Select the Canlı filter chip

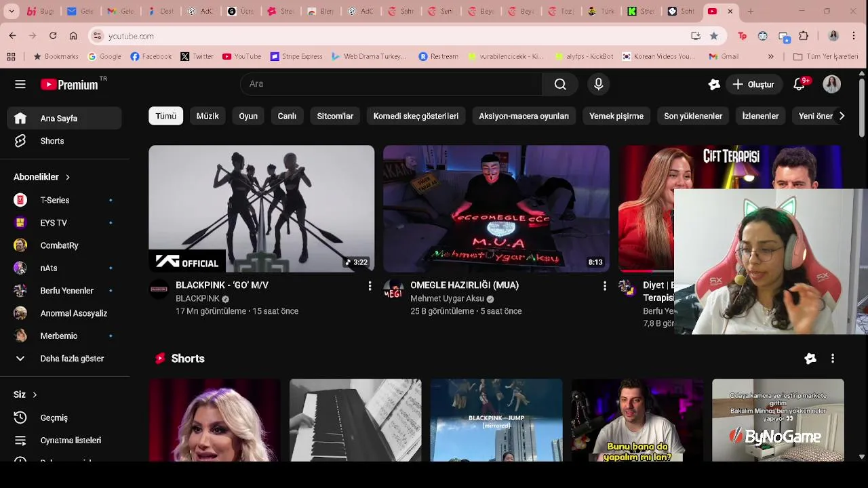(x=287, y=116)
